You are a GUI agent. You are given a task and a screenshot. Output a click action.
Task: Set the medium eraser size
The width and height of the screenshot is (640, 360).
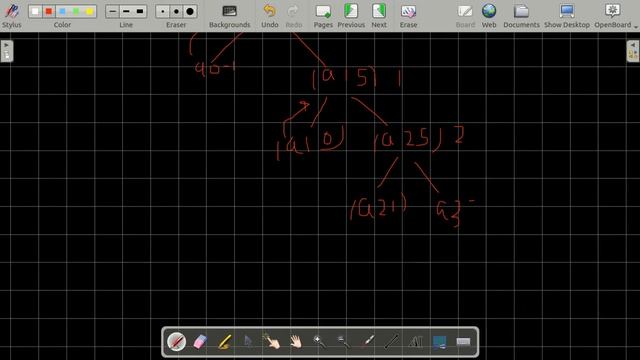[x=176, y=11]
